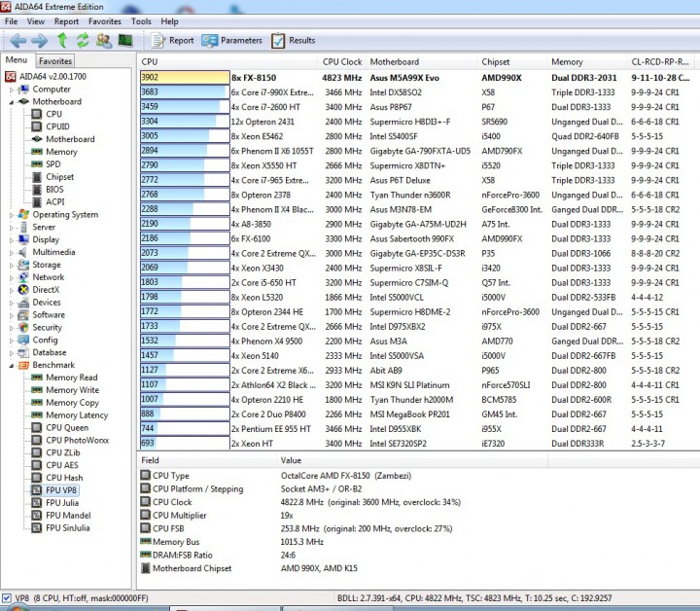
Task: Open the Help menu
Action: pos(169,21)
